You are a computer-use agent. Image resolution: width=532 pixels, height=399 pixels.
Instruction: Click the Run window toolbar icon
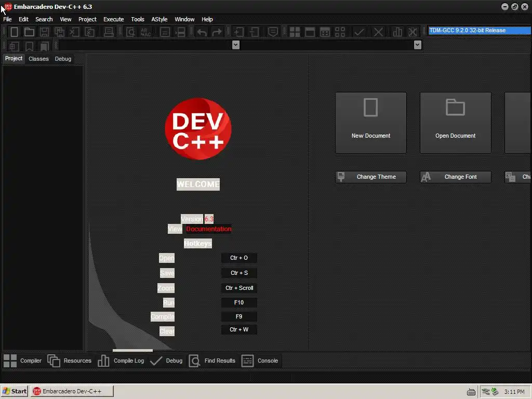coord(310,32)
